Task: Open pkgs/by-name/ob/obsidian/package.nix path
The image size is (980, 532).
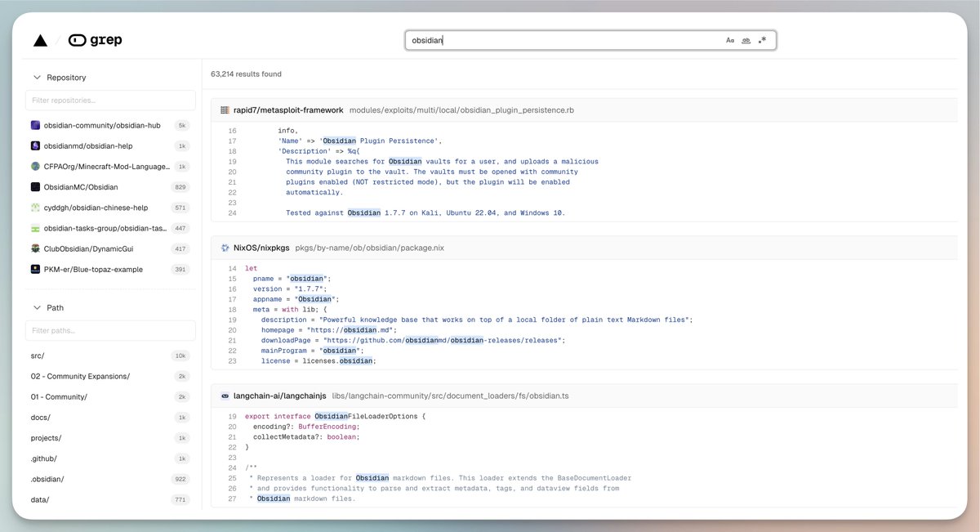Action: coord(369,247)
